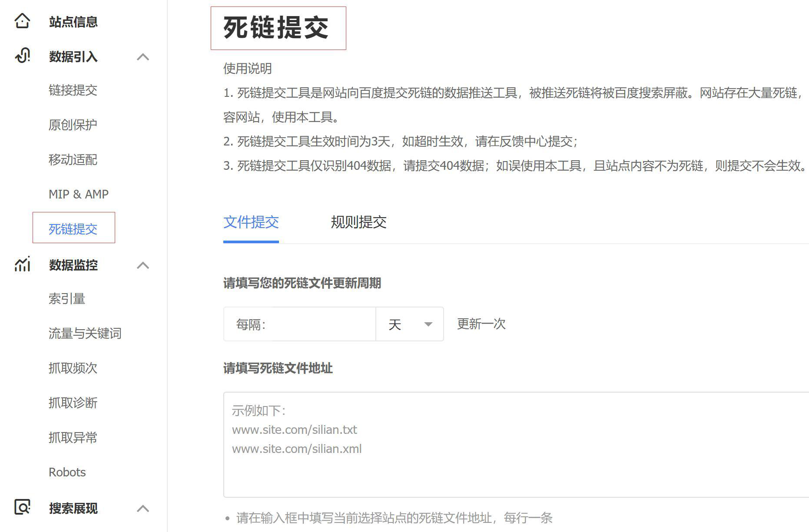Click the 搜索展现 magnifier icon
This screenshot has width=809, height=532.
(x=22, y=507)
